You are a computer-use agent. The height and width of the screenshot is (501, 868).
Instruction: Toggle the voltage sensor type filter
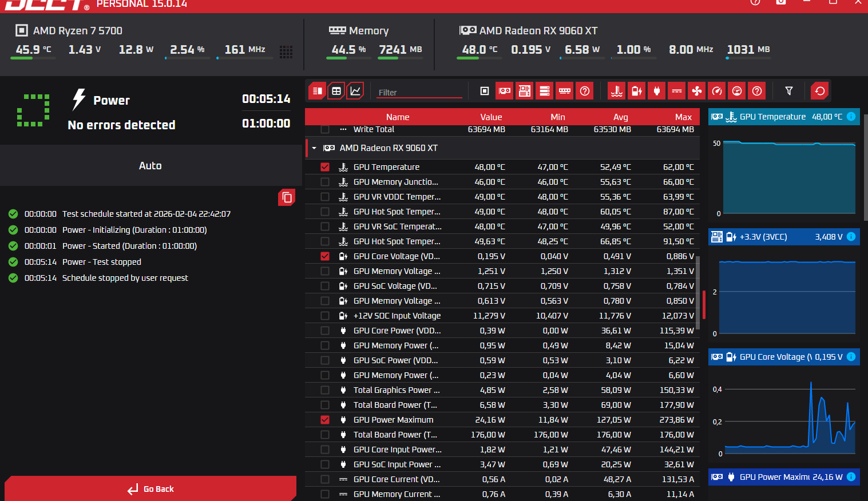coord(637,91)
